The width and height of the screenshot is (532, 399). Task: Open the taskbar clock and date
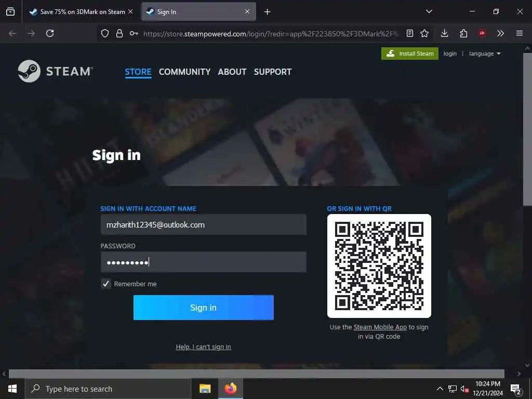coord(487,389)
